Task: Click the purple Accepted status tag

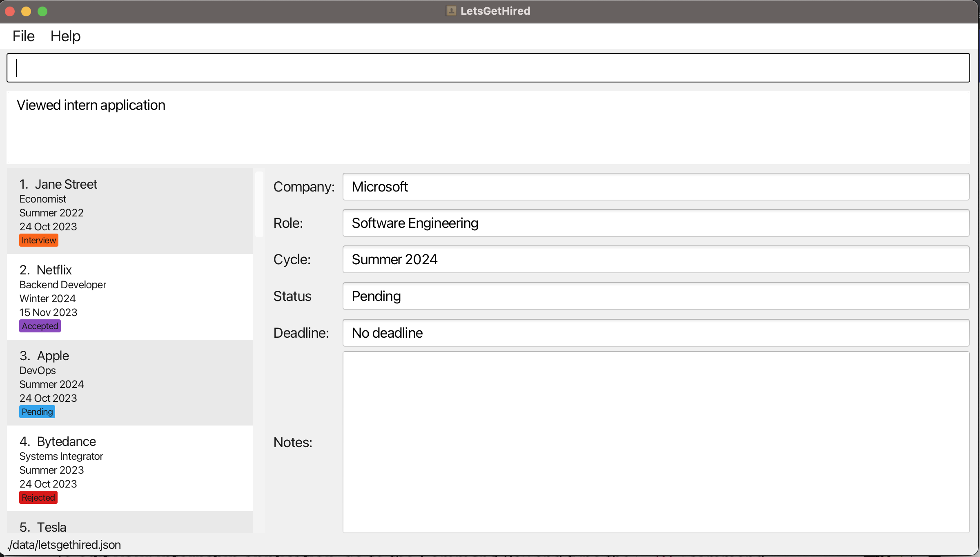Action: click(40, 326)
